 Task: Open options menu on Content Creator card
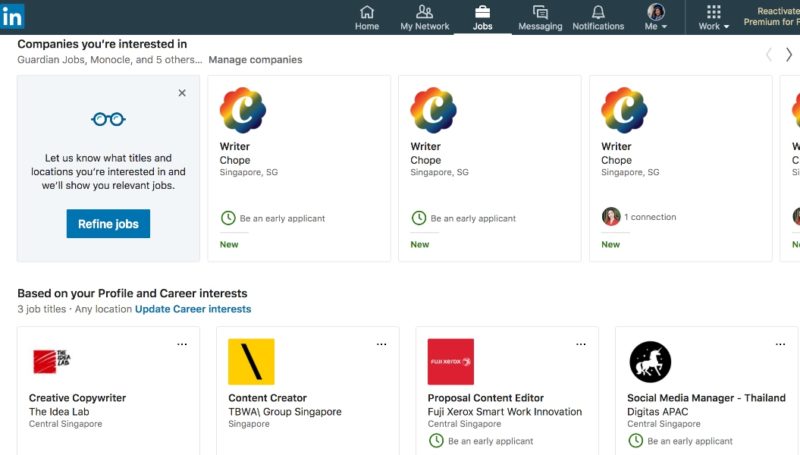pyautogui.click(x=381, y=344)
